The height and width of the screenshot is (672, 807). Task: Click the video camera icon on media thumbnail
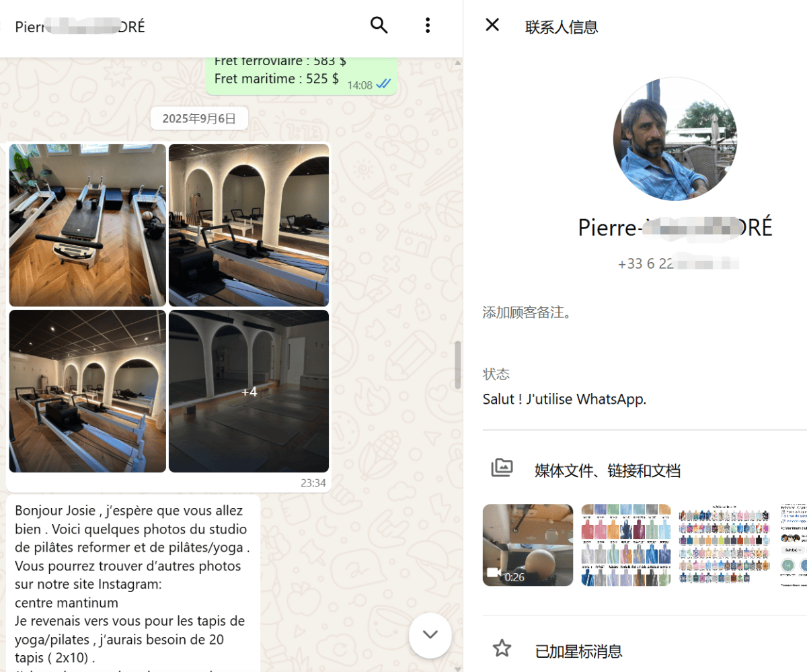pyautogui.click(x=494, y=573)
